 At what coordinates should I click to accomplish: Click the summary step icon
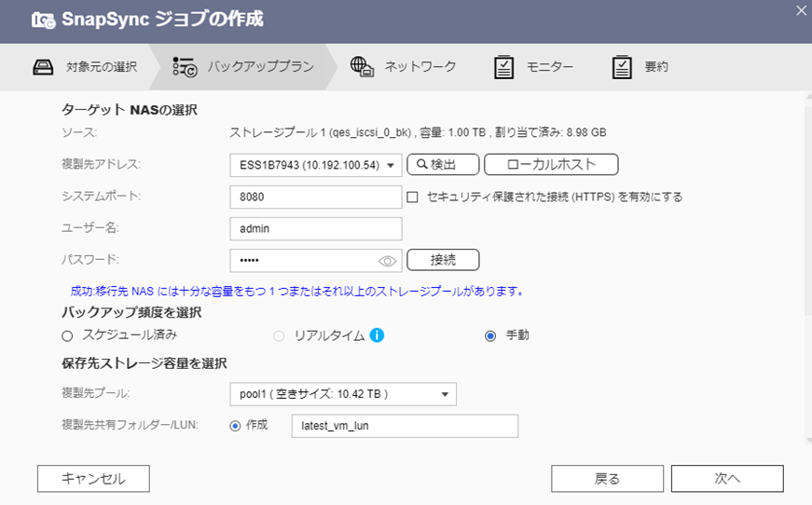click(622, 67)
